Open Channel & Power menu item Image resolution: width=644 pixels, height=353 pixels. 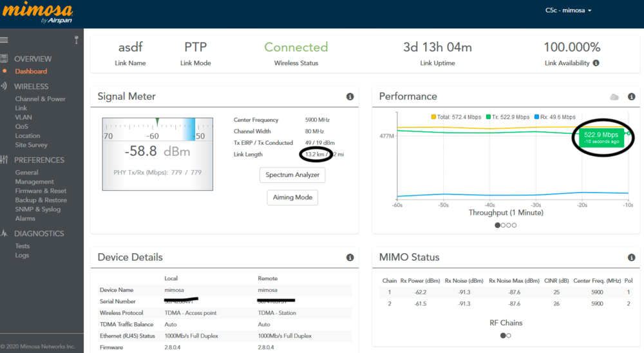click(x=40, y=99)
